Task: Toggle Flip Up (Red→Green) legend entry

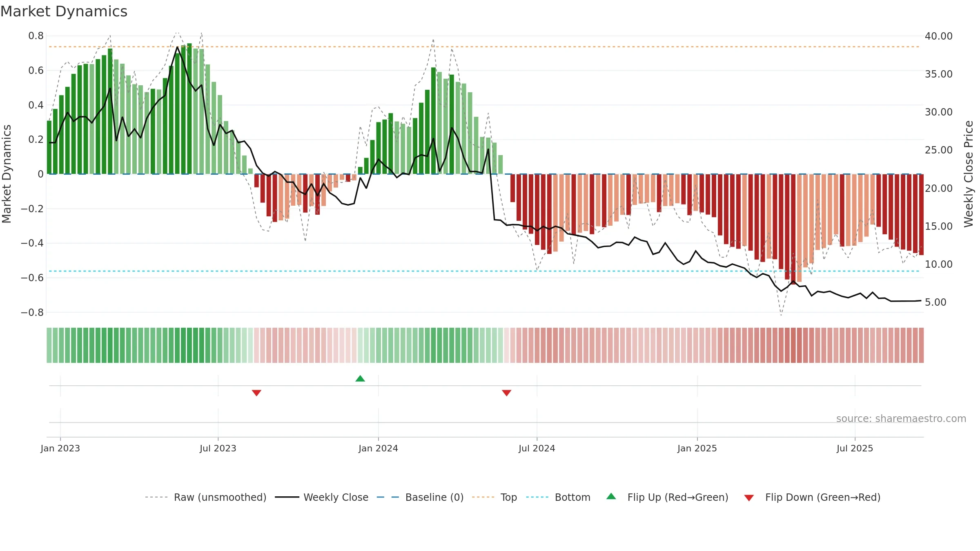Action: 667,497
